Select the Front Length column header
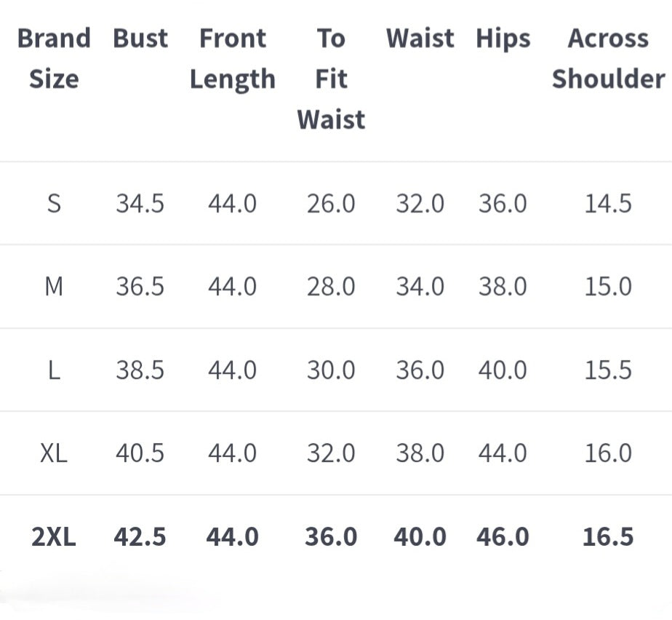 pyautogui.click(x=233, y=58)
